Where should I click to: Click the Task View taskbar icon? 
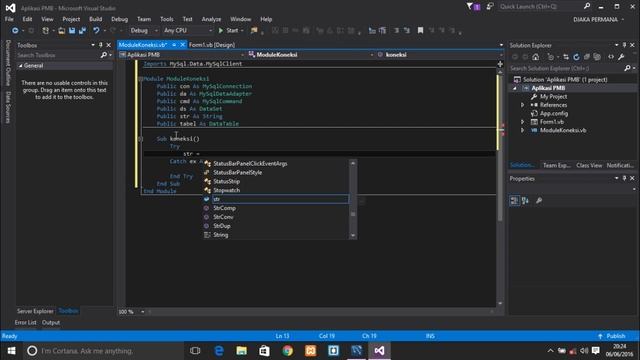pyautogui.click(x=195, y=351)
